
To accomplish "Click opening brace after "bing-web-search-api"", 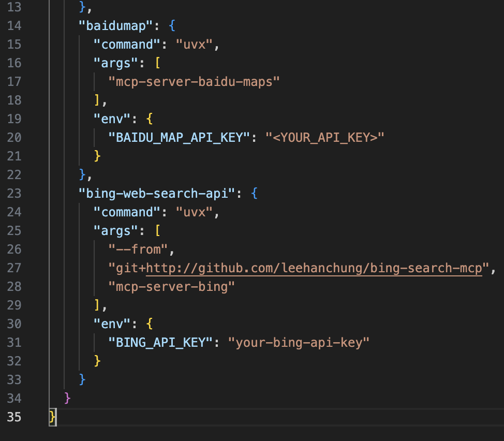I will [x=254, y=194].
